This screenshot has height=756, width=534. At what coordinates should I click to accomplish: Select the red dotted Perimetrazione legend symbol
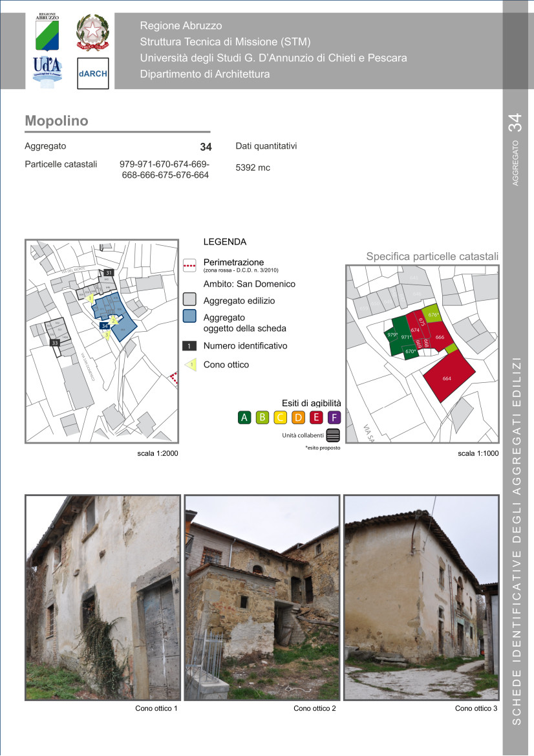tap(190, 265)
